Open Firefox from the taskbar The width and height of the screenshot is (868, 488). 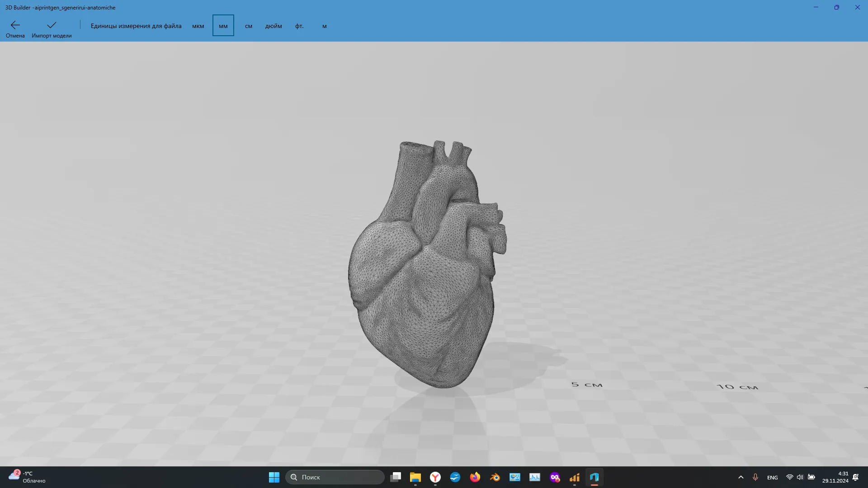click(x=475, y=477)
